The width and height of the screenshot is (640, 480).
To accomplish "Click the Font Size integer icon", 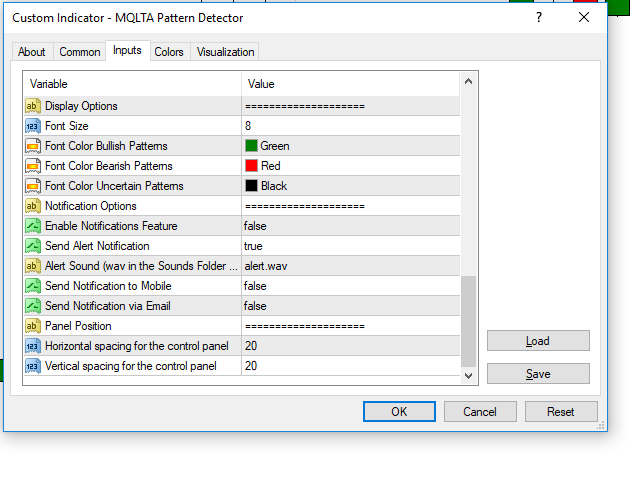I will (33, 126).
